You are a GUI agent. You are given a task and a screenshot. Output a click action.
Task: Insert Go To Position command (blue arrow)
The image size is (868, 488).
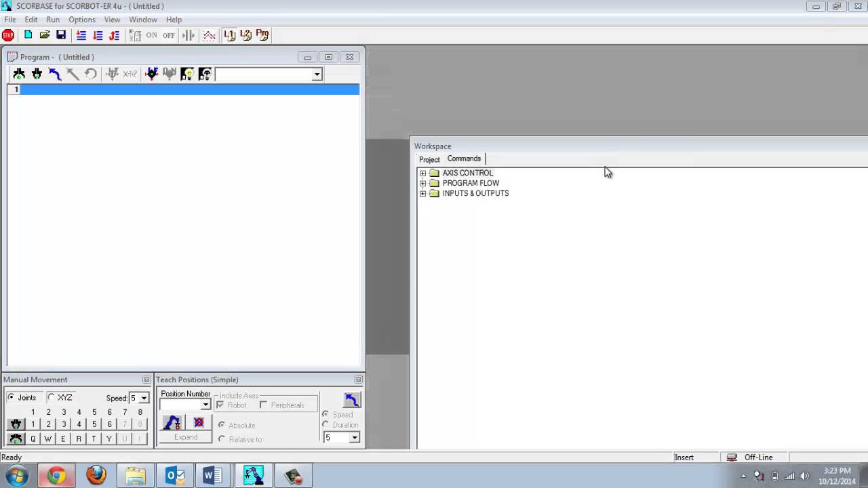click(x=55, y=74)
